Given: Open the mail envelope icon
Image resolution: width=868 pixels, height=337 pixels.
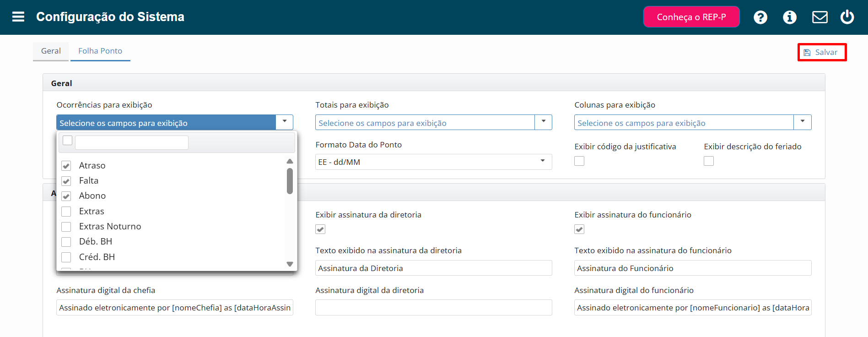Looking at the screenshot, I should pyautogui.click(x=819, y=17).
